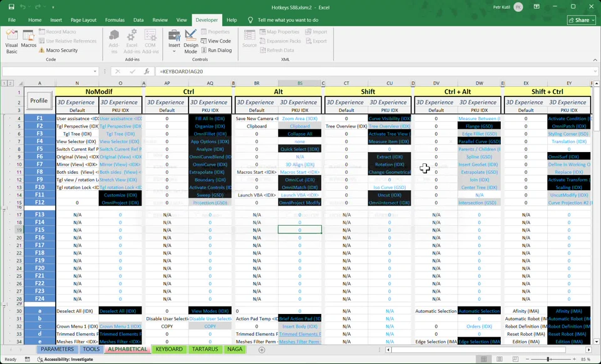
Task: Open the Macros dialog
Action: point(28,39)
